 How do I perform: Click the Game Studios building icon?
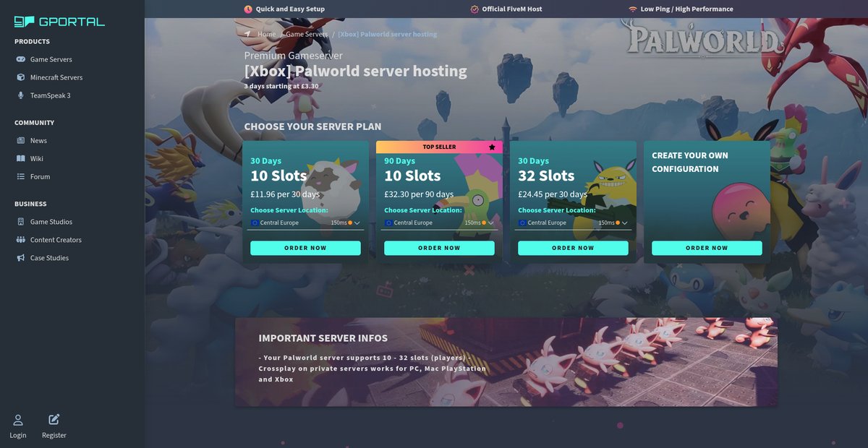(x=21, y=222)
